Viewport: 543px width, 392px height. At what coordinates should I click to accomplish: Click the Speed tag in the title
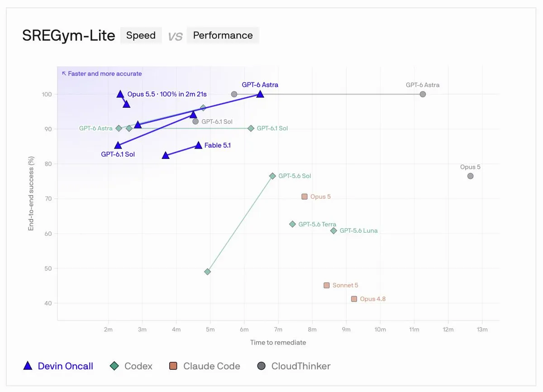(x=141, y=35)
